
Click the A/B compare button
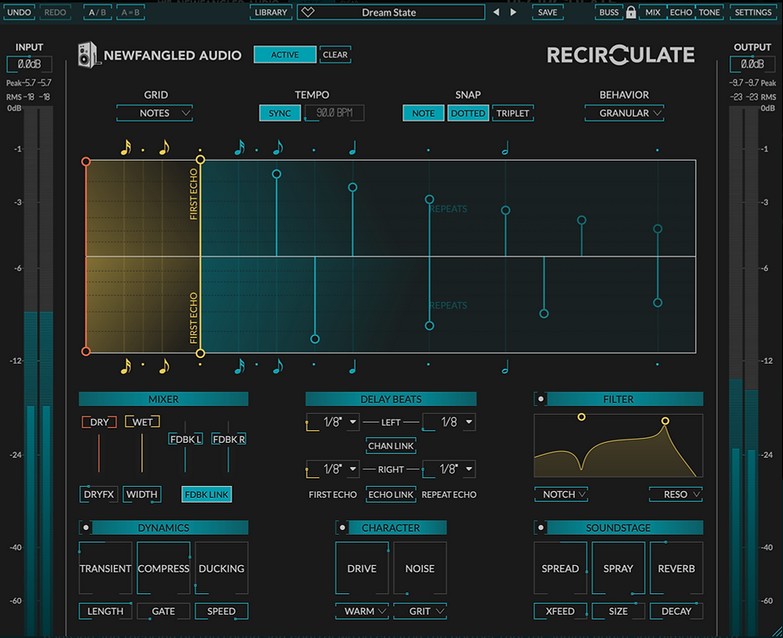click(x=97, y=12)
